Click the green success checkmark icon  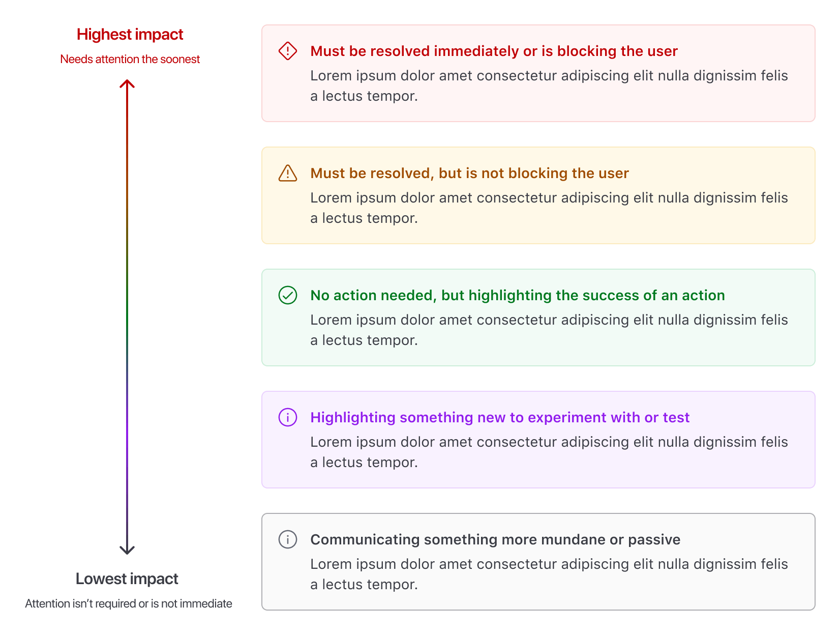click(x=287, y=295)
